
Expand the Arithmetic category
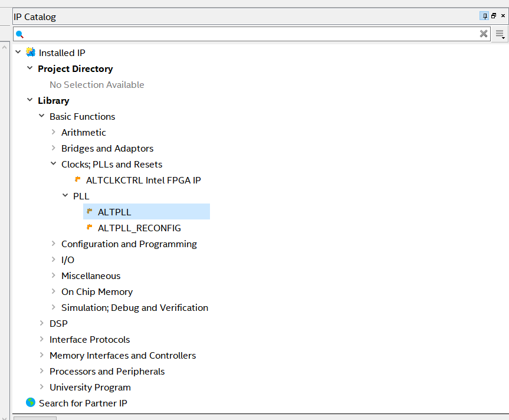point(54,132)
